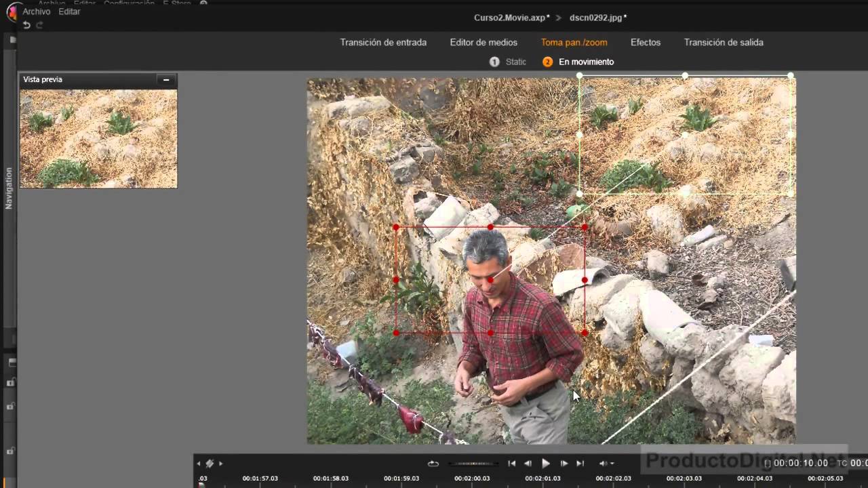
Task: Toggle the second track lock icon
Action: pyautogui.click(x=11, y=406)
